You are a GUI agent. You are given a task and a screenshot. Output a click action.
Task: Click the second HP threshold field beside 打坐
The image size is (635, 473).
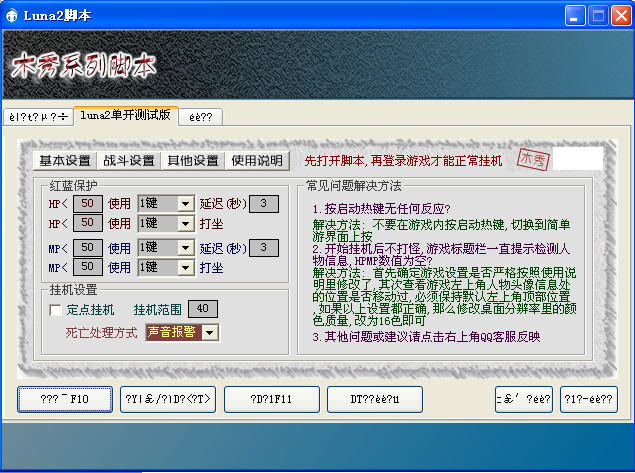coord(88,223)
